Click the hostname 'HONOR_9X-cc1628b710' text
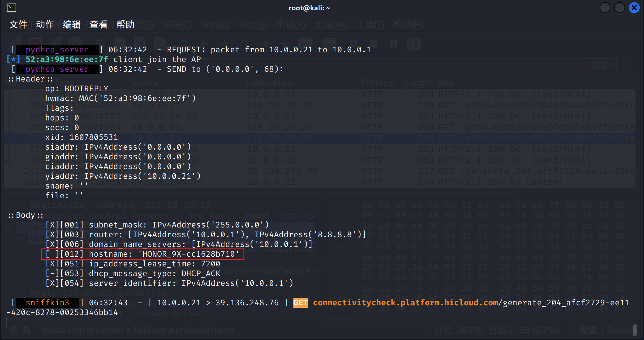The image size is (644, 340). point(189,254)
